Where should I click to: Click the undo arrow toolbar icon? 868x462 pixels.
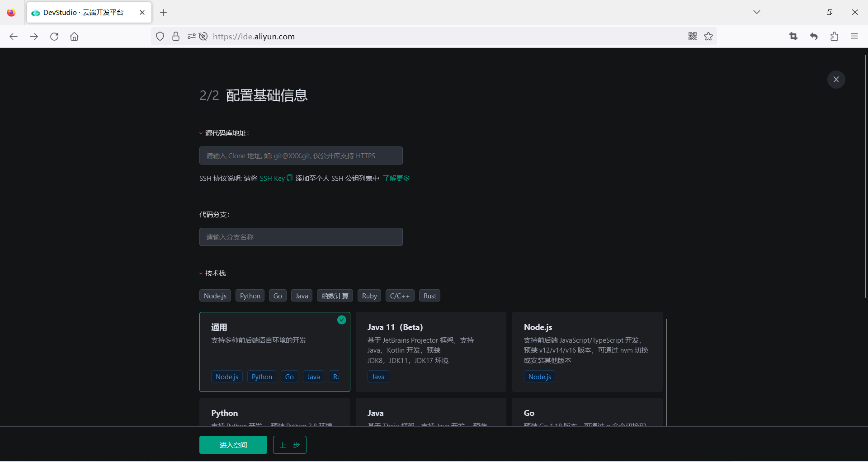814,37
